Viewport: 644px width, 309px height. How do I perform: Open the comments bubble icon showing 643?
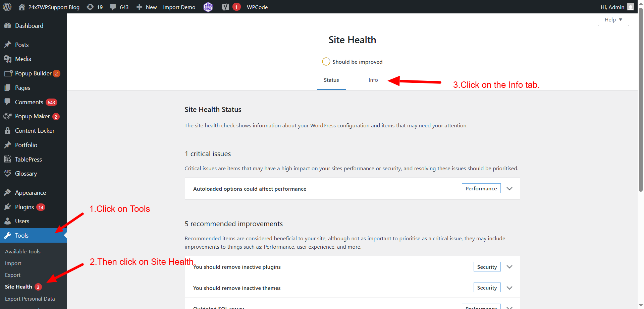click(x=113, y=7)
